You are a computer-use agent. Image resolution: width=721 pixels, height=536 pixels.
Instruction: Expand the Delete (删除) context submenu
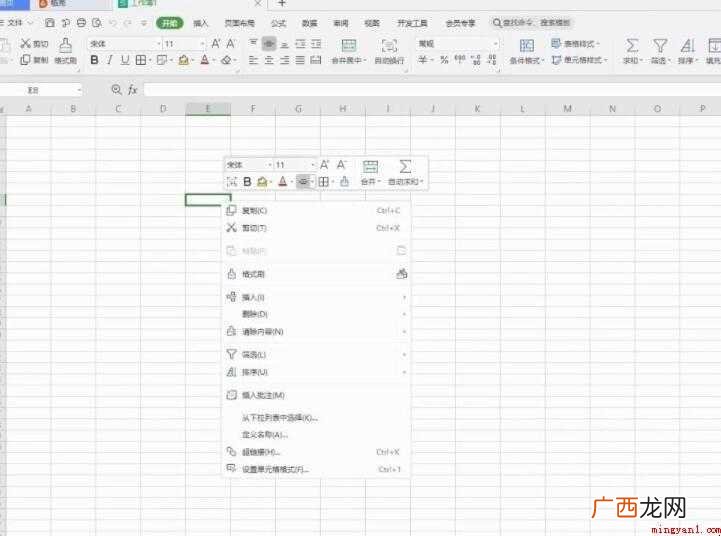316,314
